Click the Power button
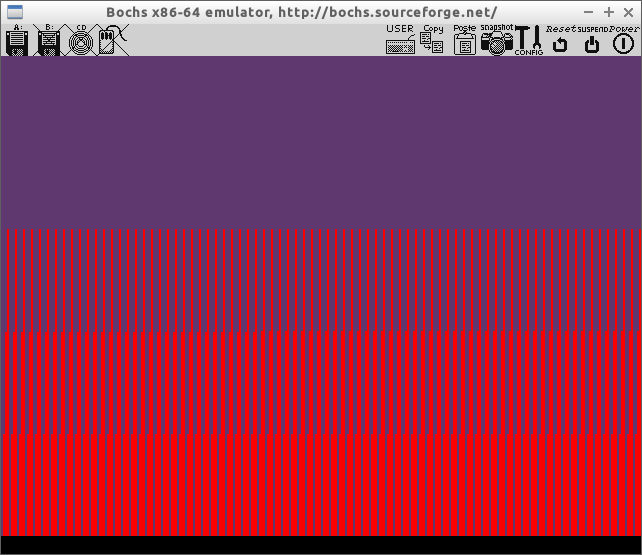This screenshot has width=642, height=555. point(624,40)
